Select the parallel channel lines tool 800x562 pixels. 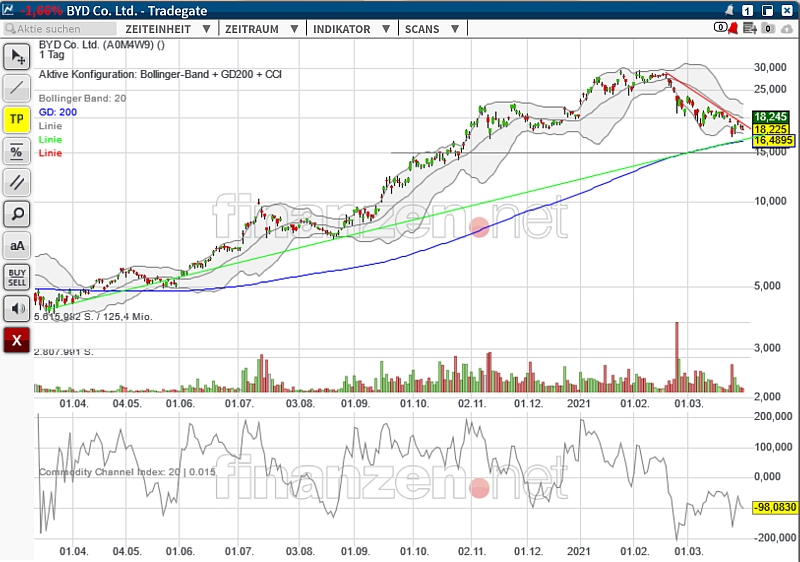(17, 183)
